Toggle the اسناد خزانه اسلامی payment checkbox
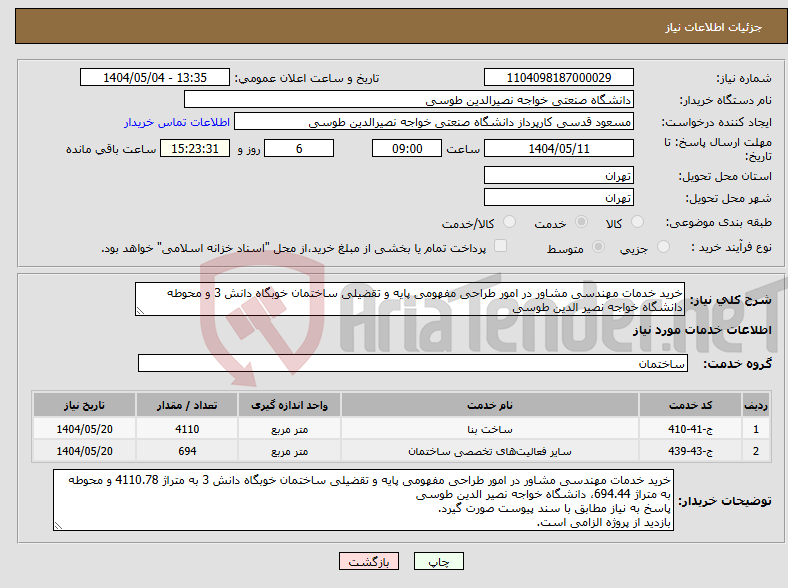Image resolution: width=788 pixels, height=588 pixels. (x=500, y=246)
